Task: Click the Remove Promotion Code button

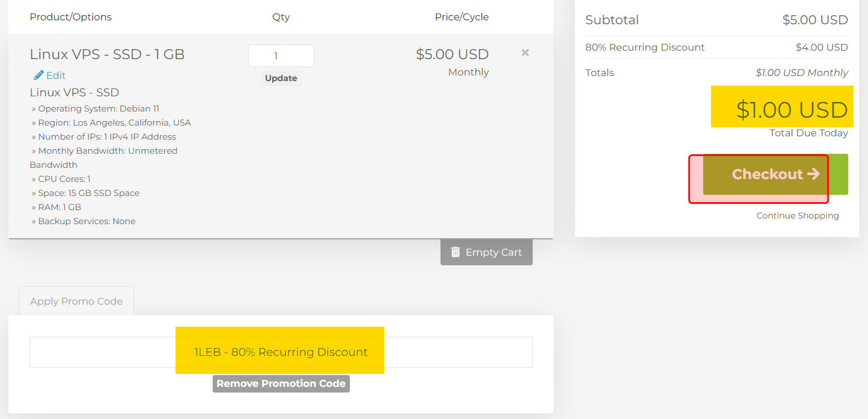Action: pos(281,384)
